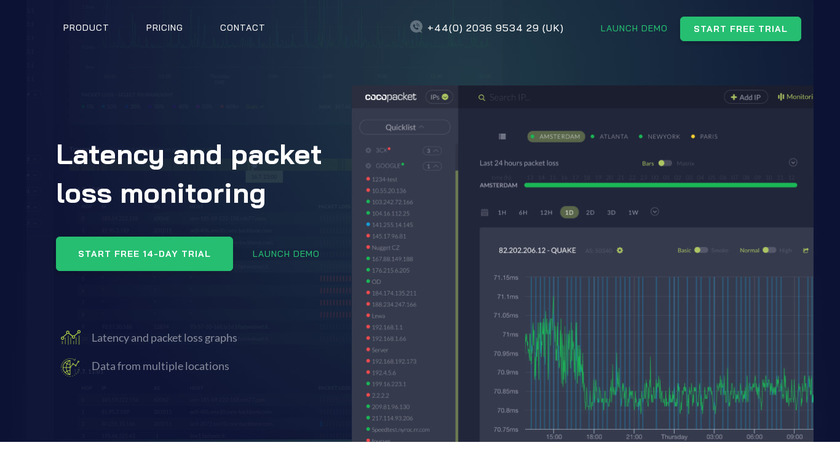This screenshot has width=840, height=472.
Task: Click the AMSTERDAM packet loss green bar
Action: [661, 185]
